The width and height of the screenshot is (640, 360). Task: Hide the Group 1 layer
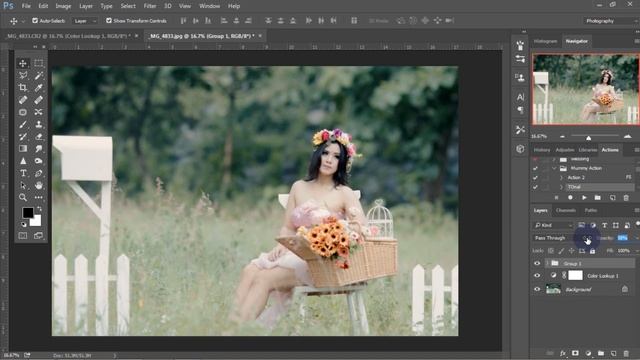click(x=537, y=263)
